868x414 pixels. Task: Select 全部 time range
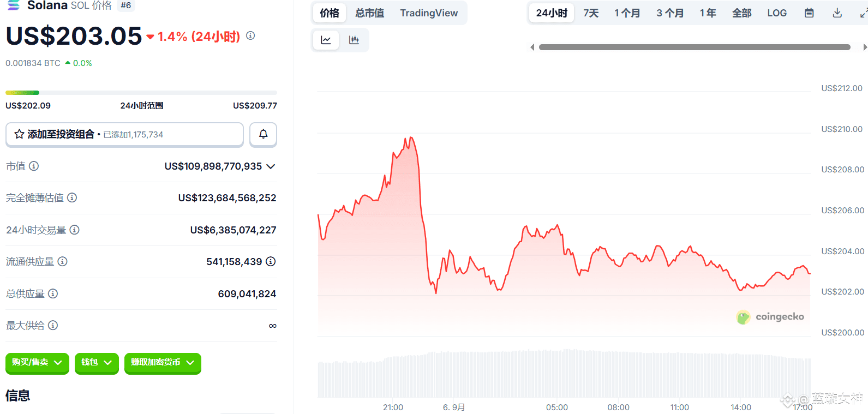[x=742, y=13]
